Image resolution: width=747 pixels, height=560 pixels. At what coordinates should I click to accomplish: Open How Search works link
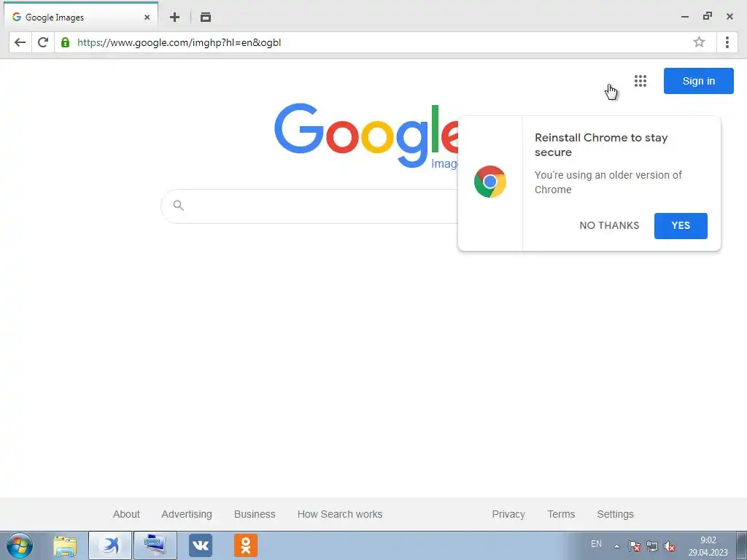(340, 514)
